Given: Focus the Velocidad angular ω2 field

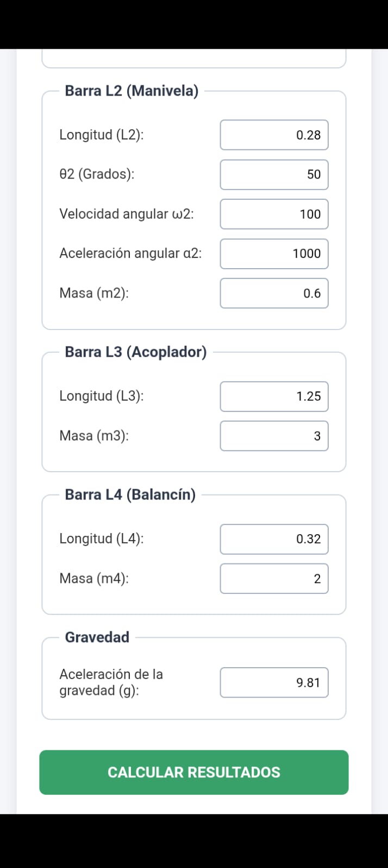Looking at the screenshot, I should 274,214.
